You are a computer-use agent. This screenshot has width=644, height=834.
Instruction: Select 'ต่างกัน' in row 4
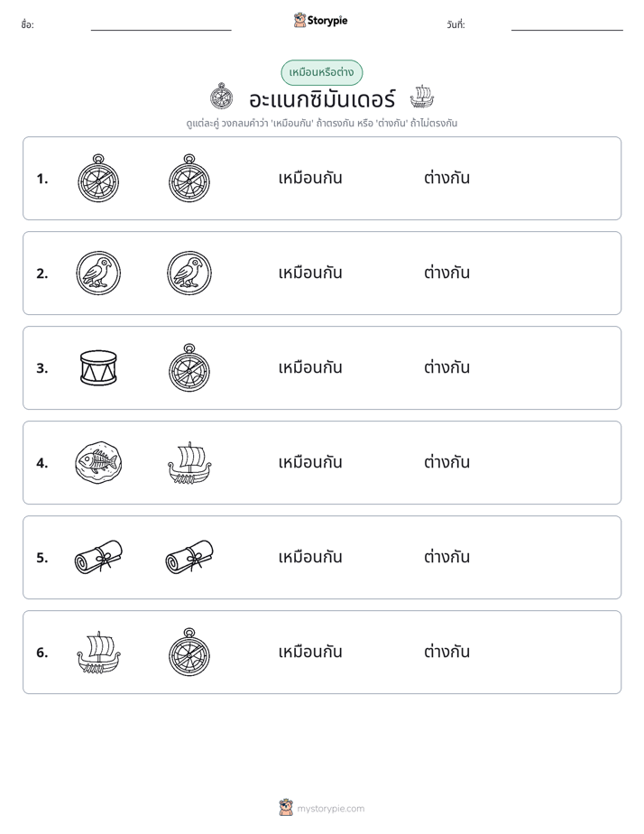(446, 462)
